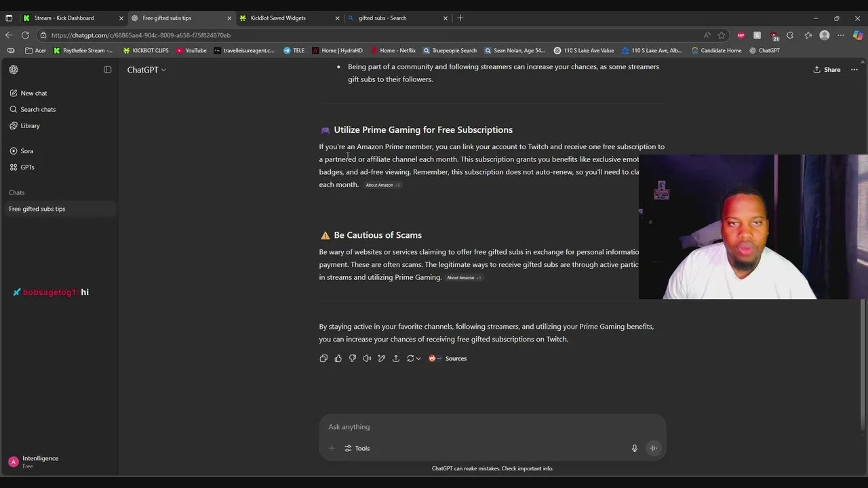Viewport: 868px width, 488px height.
Task: Open the YouTube bookmark
Action: pyautogui.click(x=191, y=51)
